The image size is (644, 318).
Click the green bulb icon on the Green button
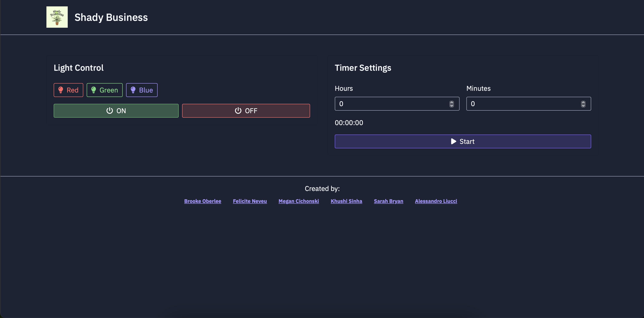tap(94, 90)
